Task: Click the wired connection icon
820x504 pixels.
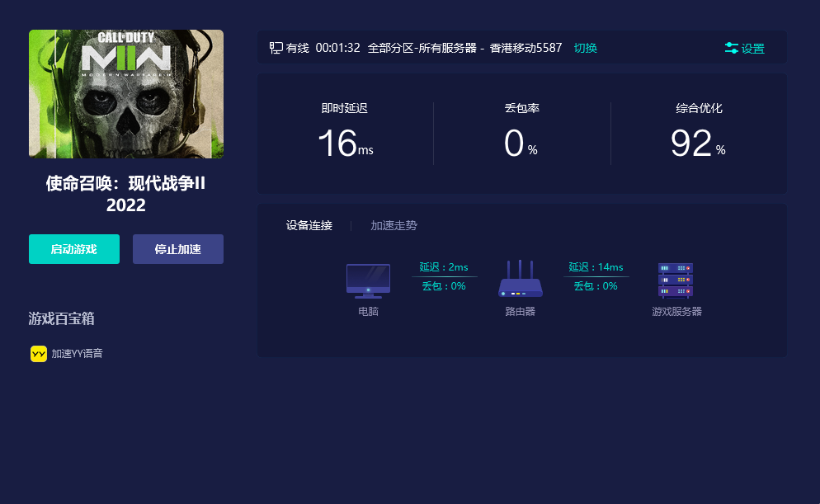Action: (276, 48)
